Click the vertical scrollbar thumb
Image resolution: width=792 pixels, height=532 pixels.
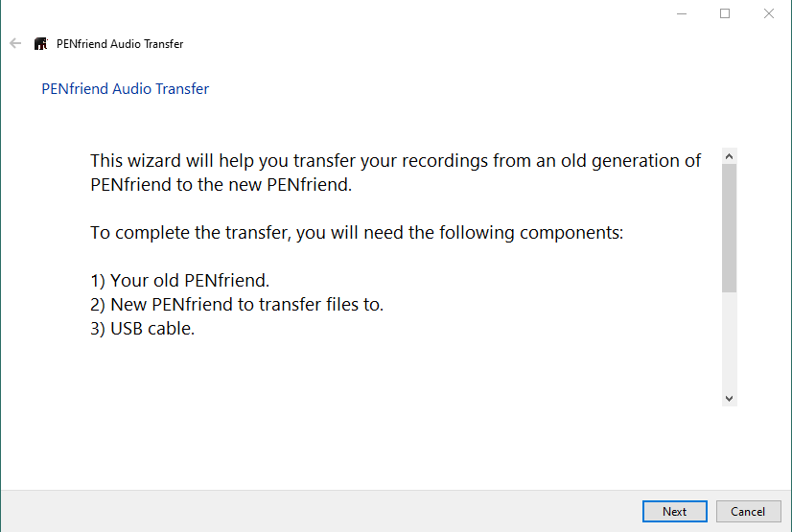pyautogui.click(x=729, y=227)
